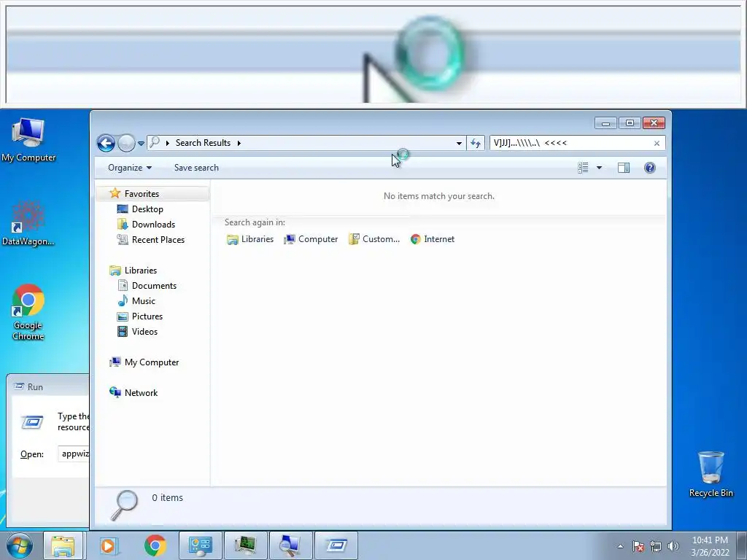Search again on the Internet

[x=433, y=239]
